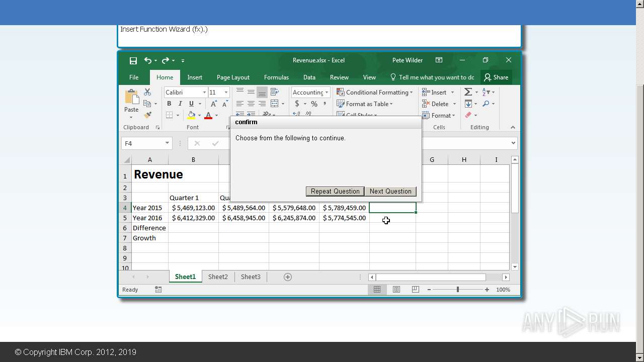Switch to the Sheet2 tab
644x362 pixels.
click(218, 277)
